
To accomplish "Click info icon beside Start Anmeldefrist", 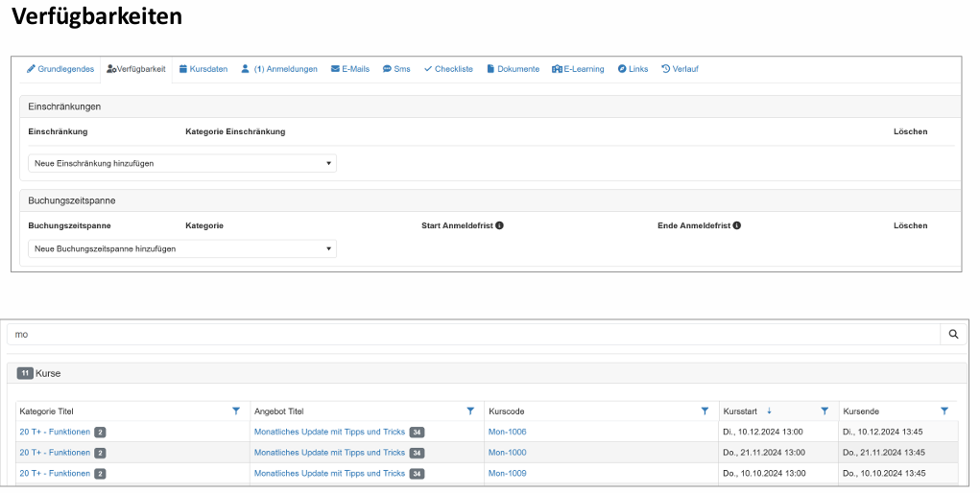I will click(x=500, y=225).
